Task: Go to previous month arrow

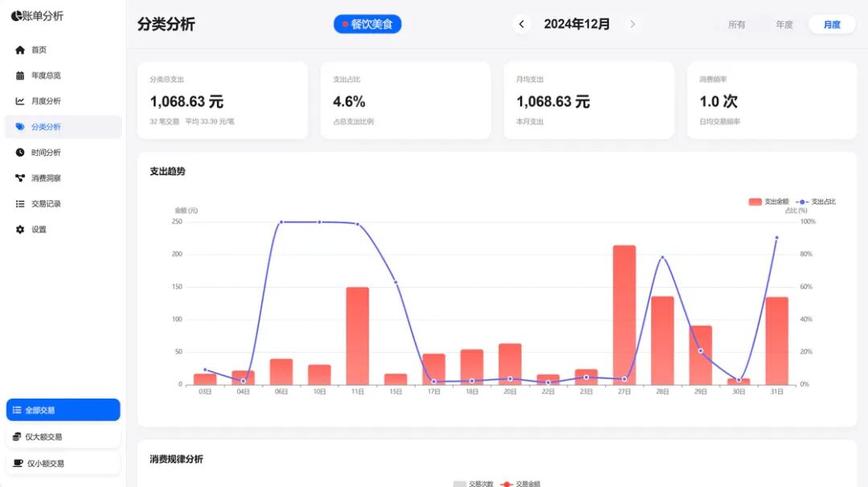Action: pos(522,24)
